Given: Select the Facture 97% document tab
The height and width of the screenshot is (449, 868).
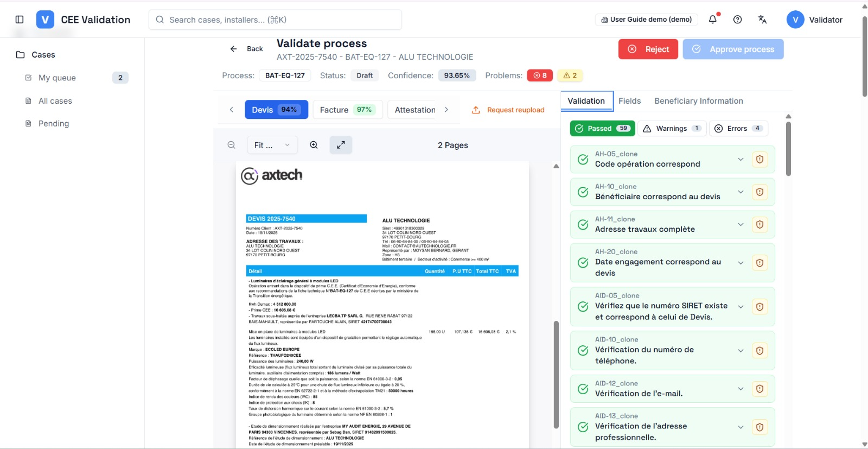Looking at the screenshot, I should coord(348,110).
